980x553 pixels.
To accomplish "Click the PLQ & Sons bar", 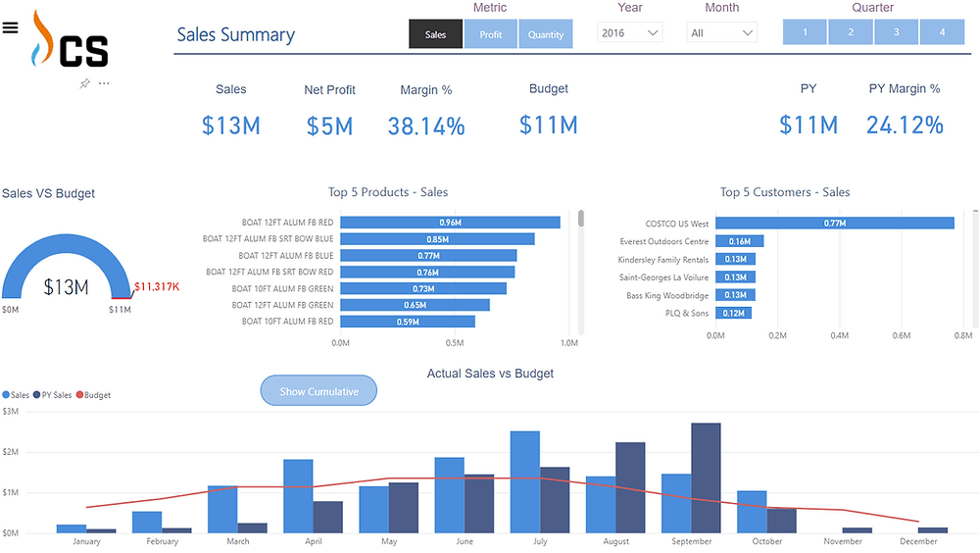I will 734,313.
